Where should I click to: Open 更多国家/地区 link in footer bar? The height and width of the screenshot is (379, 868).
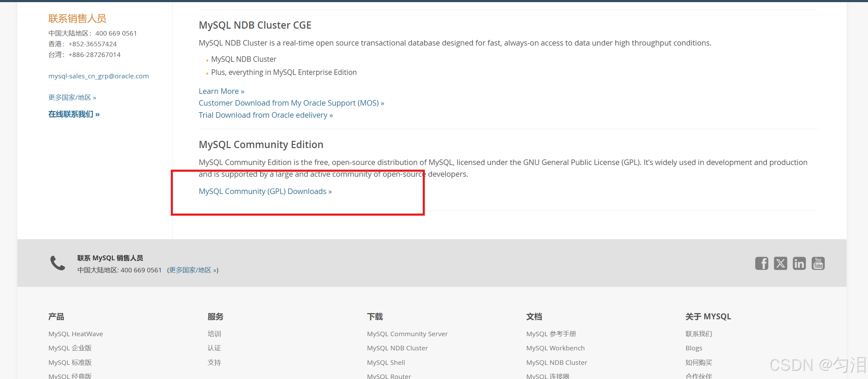[192, 270]
